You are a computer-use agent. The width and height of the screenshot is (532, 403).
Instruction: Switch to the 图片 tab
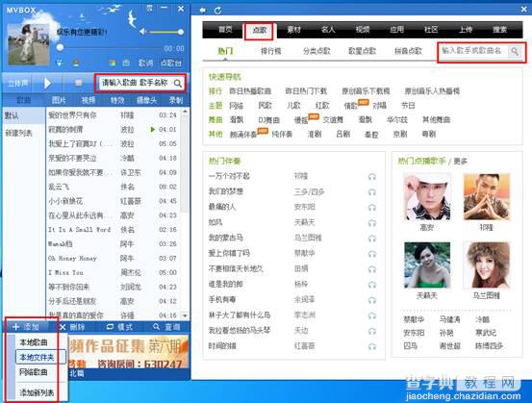pos(59,100)
